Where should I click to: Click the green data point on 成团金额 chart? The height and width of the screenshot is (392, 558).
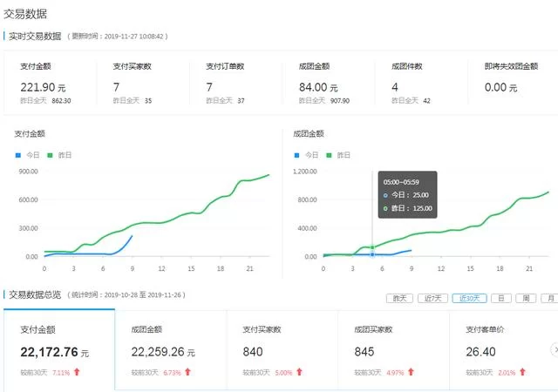tap(372, 247)
